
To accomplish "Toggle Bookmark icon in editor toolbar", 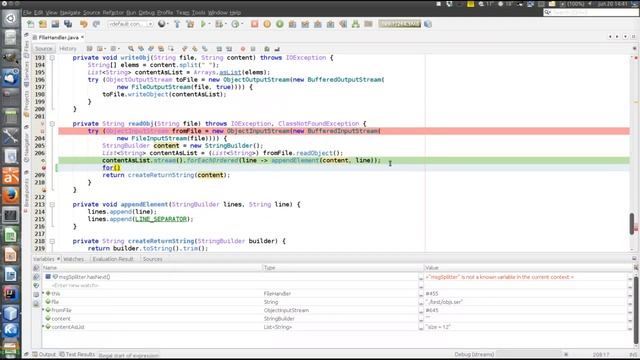I will coord(205,49).
